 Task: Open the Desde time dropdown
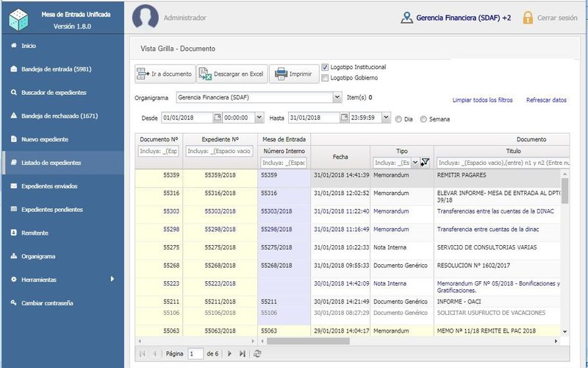coord(259,118)
